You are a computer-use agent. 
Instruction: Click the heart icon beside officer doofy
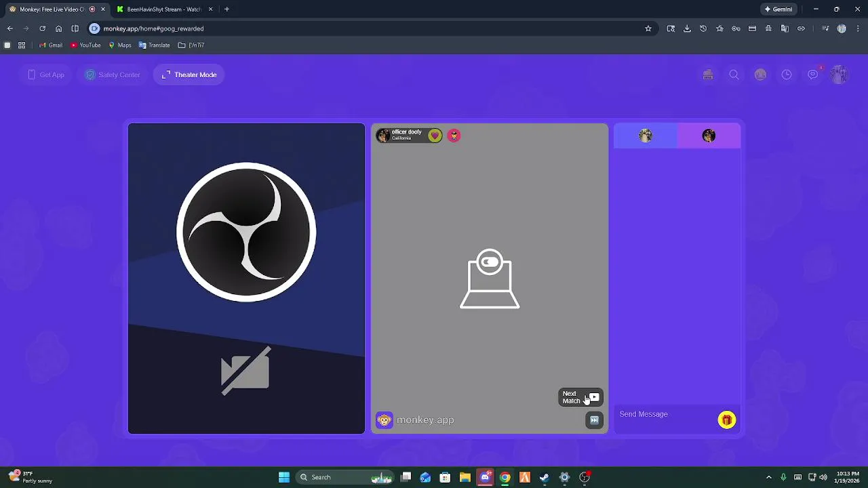click(x=435, y=136)
